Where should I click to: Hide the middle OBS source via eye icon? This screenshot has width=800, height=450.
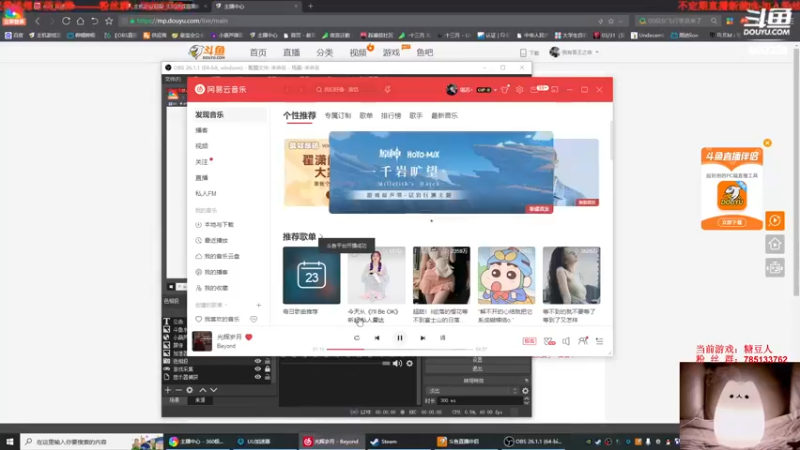[x=258, y=369]
